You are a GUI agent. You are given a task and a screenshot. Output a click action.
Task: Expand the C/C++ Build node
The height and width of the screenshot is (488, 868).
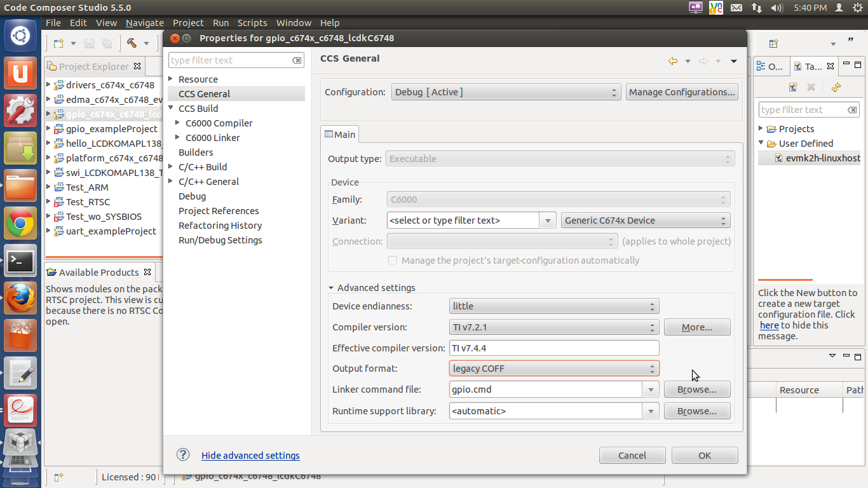tap(171, 166)
